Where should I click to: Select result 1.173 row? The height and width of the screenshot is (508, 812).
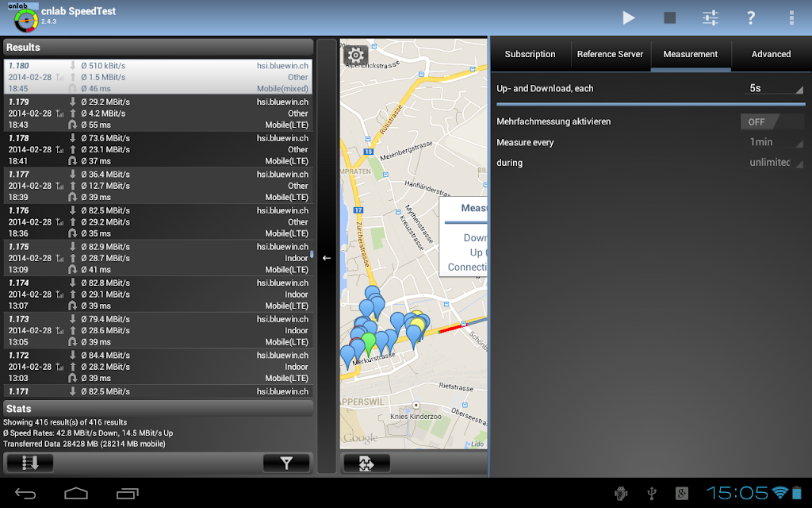(x=158, y=330)
